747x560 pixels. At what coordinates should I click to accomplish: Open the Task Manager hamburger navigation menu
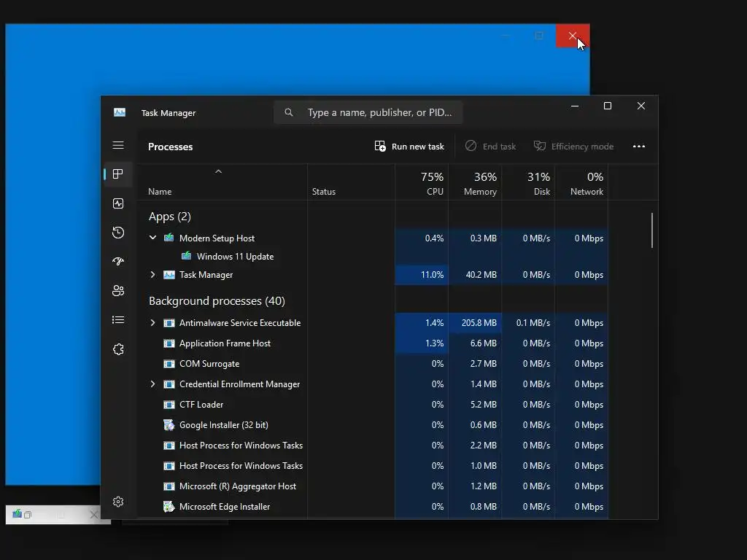point(118,145)
